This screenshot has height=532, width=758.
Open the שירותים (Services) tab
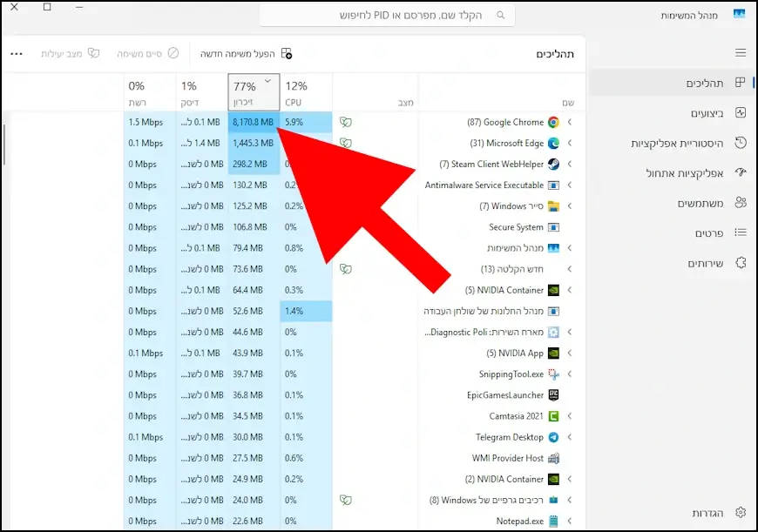(672, 263)
